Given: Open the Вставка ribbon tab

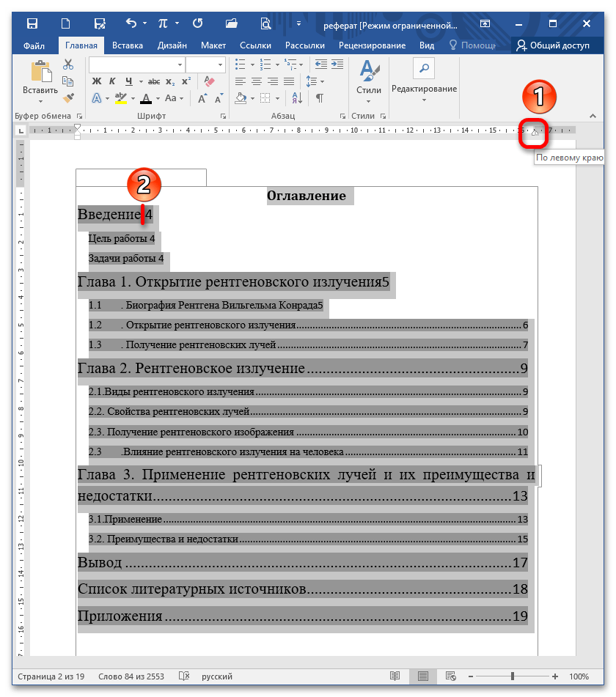Looking at the screenshot, I should (128, 45).
